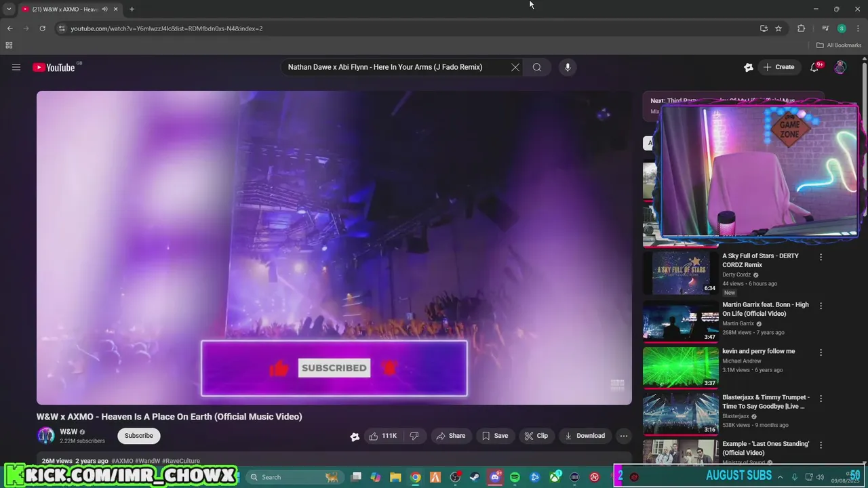Clear the YouTube search box text
Image resolution: width=868 pixels, height=488 pixels.
tap(515, 67)
